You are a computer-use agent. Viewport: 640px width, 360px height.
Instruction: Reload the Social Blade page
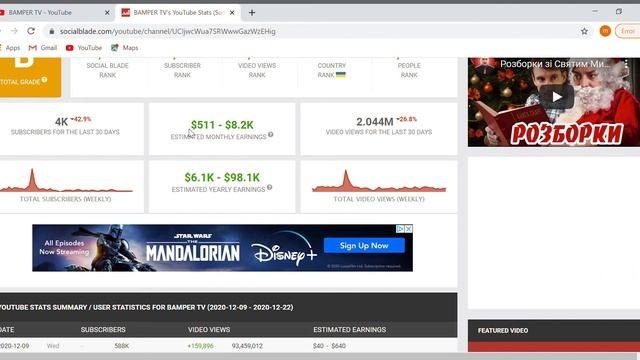(x=31, y=31)
